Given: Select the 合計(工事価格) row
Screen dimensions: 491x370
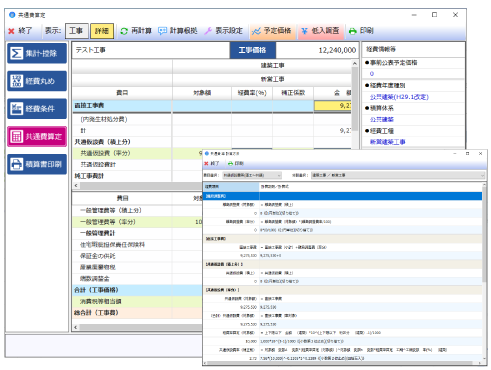Looking at the screenshot, I should [x=138, y=290].
